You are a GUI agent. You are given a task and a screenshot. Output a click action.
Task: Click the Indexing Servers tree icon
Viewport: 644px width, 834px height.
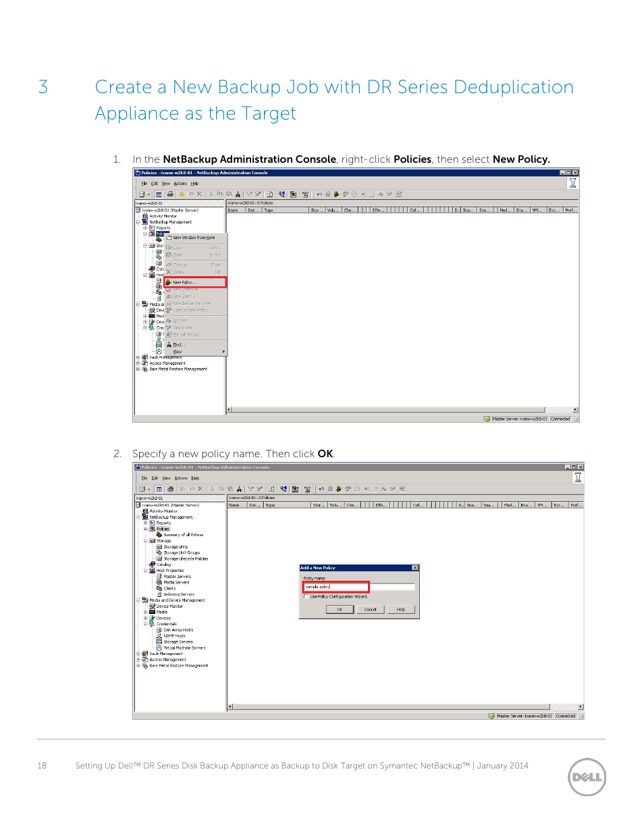coord(159,594)
